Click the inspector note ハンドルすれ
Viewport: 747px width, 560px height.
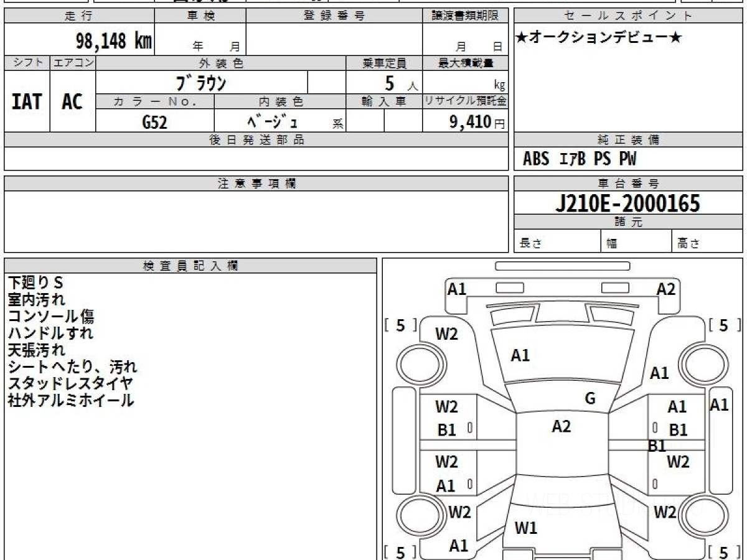[x=50, y=333]
